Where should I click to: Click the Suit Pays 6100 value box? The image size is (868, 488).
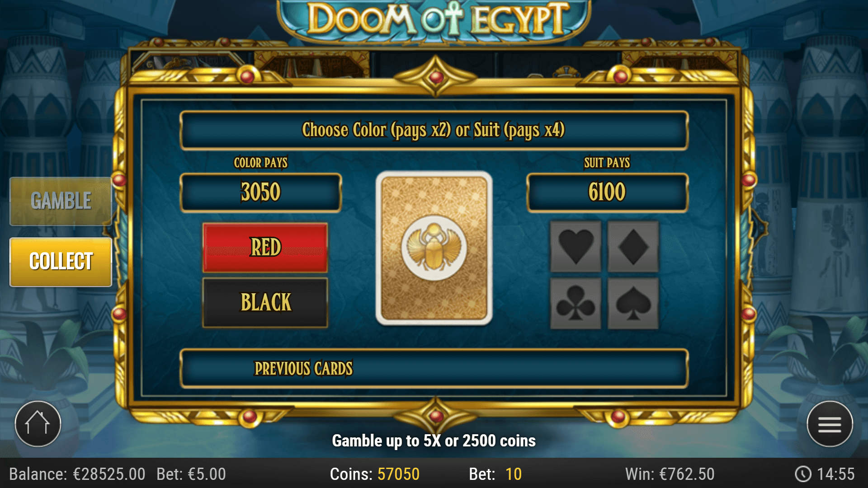pyautogui.click(x=607, y=192)
